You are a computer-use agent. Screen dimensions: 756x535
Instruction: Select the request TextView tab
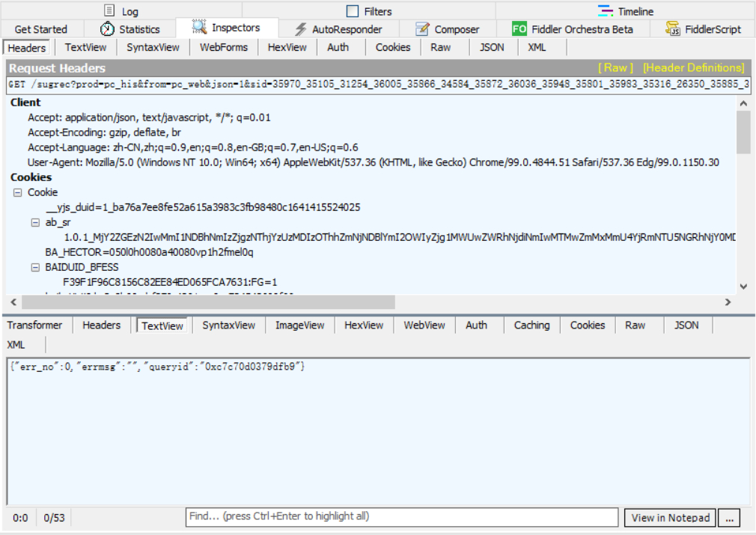click(x=85, y=47)
